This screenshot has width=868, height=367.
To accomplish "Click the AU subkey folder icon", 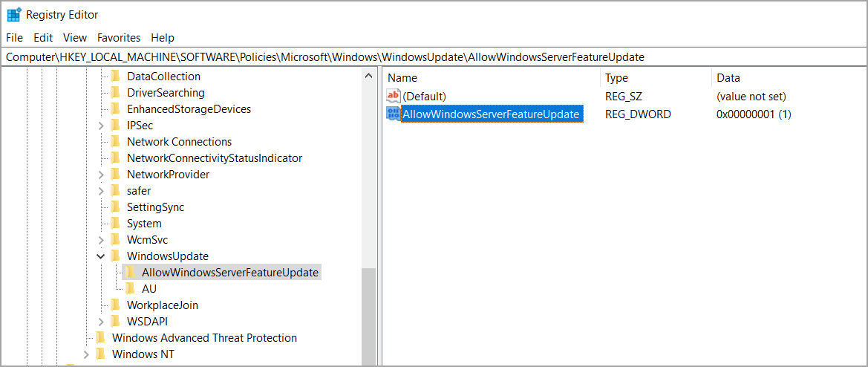I will [130, 288].
